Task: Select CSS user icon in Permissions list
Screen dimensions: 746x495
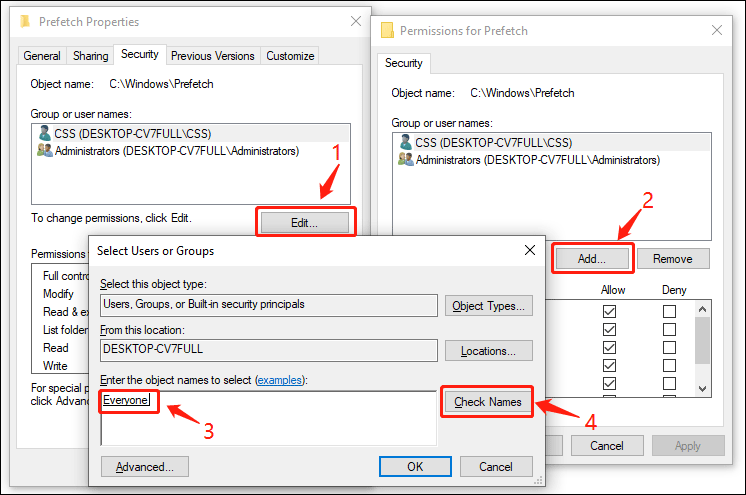Action: pos(404,143)
